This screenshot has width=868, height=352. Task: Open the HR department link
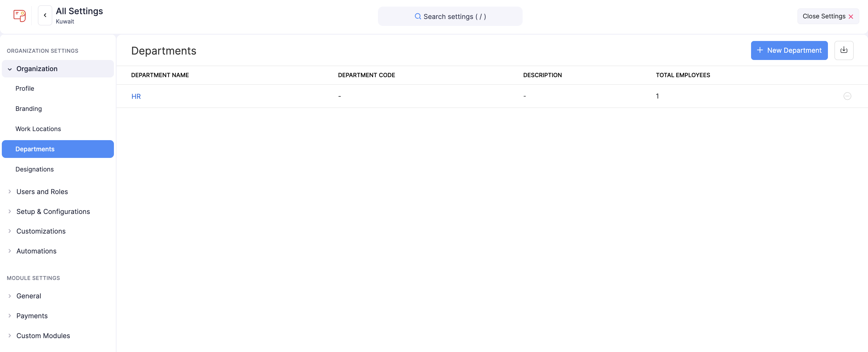tap(136, 96)
